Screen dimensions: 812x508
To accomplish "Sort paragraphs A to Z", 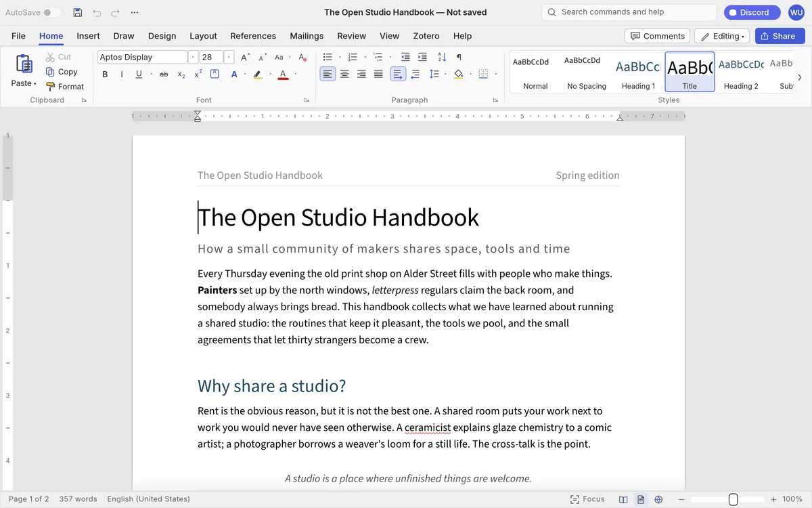I will pos(442,57).
